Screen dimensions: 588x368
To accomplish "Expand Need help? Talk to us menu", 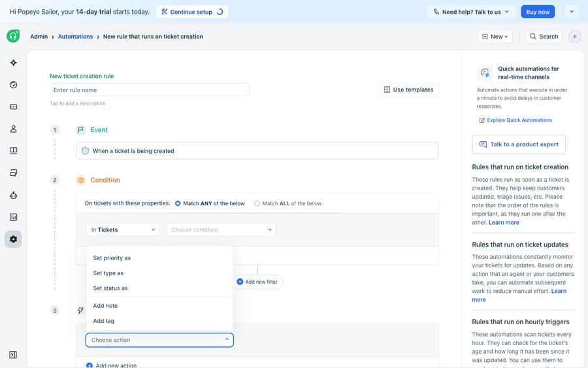I will (471, 12).
